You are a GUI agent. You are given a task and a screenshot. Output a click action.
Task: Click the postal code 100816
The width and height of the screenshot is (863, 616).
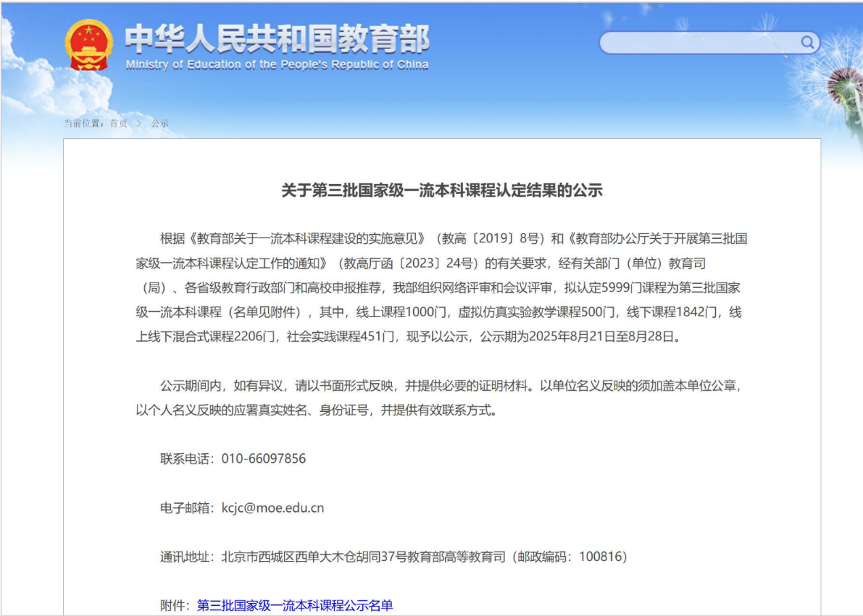point(600,557)
